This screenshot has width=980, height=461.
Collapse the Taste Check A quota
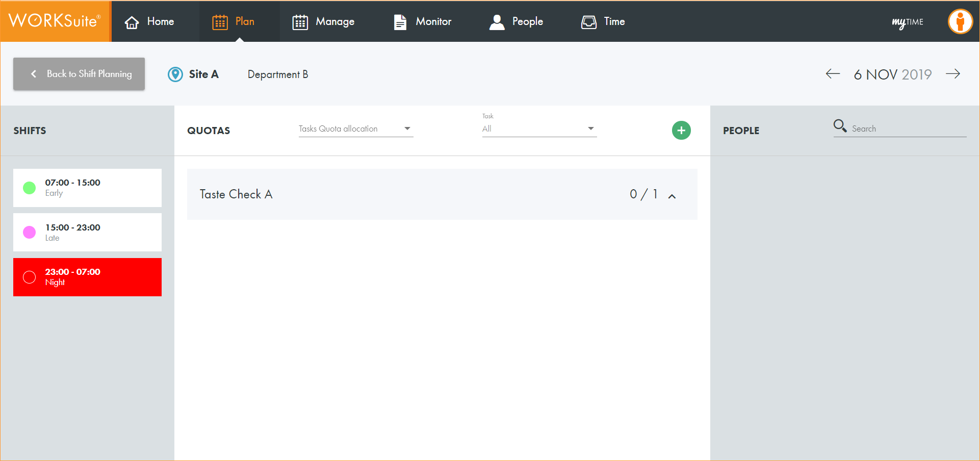tap(672, 196)
